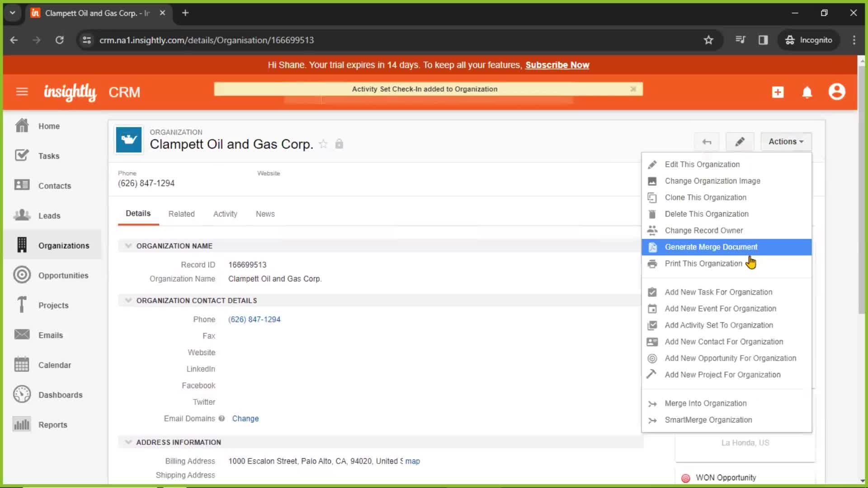
Task: Select Change Record Owner
Action: 726,230
